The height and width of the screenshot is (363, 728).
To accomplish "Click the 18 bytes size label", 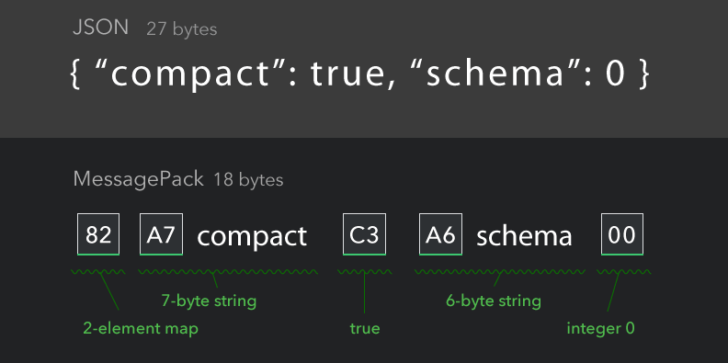I will click(x=248, y=180).
